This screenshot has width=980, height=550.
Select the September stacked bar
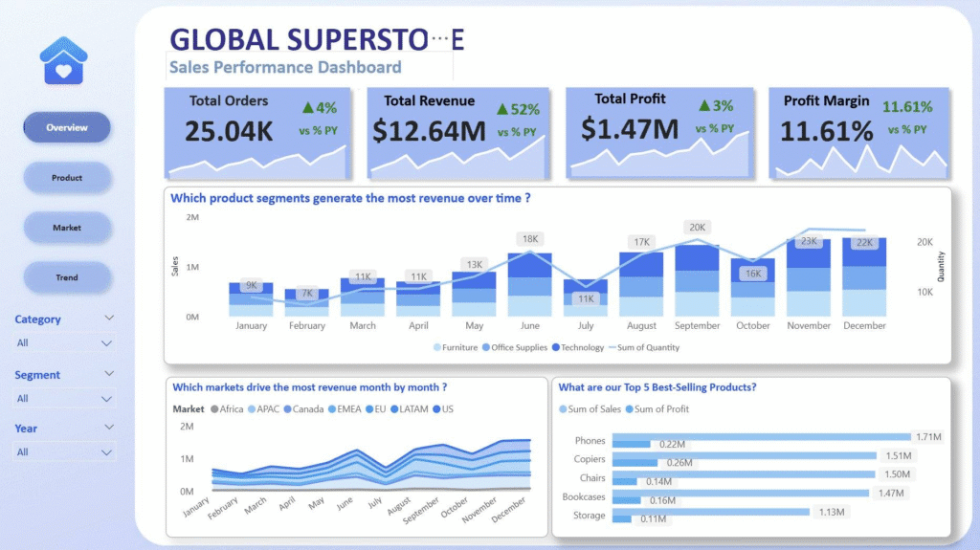698,280
